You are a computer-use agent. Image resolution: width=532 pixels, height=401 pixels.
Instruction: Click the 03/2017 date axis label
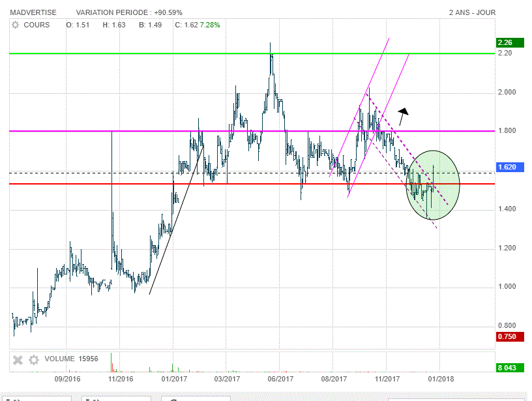[x=227, y=379]
